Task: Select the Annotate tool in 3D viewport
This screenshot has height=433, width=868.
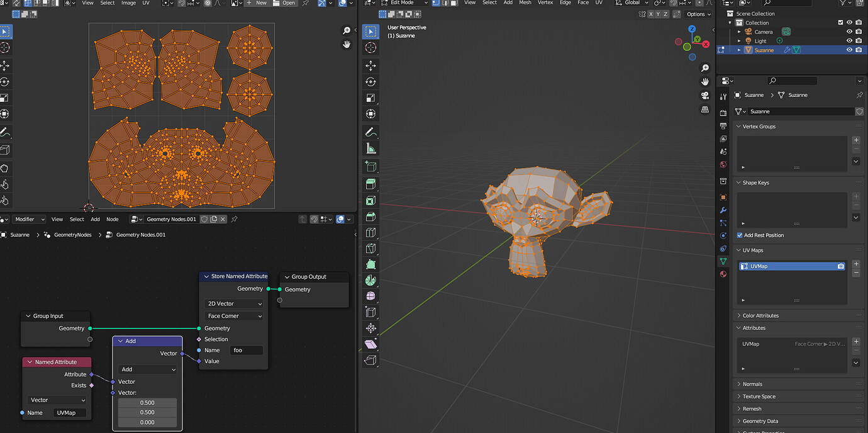Action: pyautogui.click(x=370, y=132)
